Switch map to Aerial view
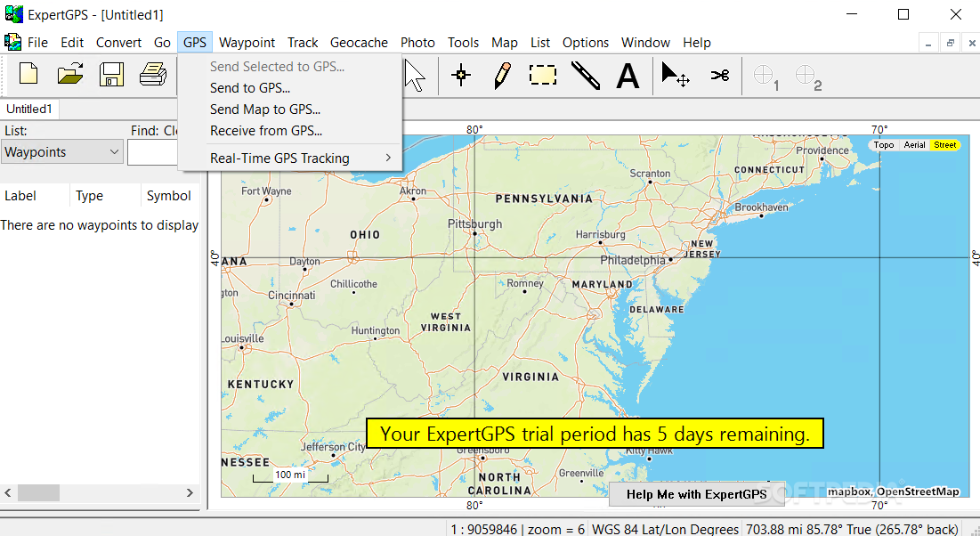Screen dimensions: 980x536 [914, 145]
